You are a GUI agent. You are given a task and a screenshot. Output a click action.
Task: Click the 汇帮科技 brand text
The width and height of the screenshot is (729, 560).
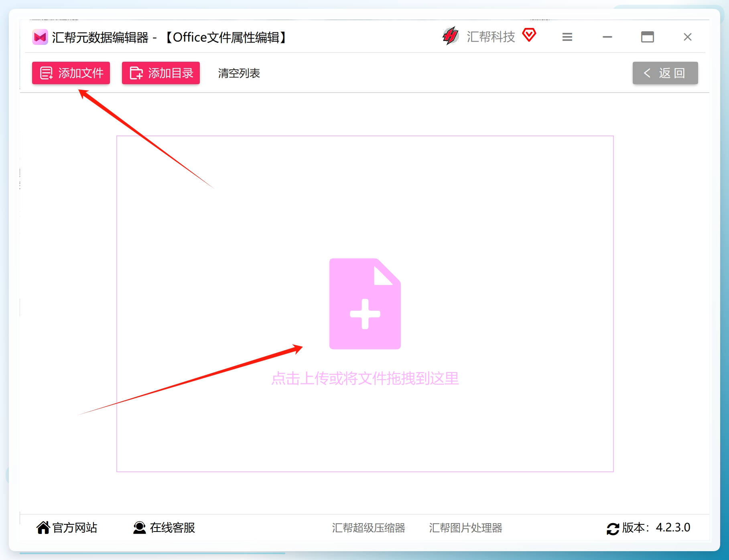click(491, 37)
